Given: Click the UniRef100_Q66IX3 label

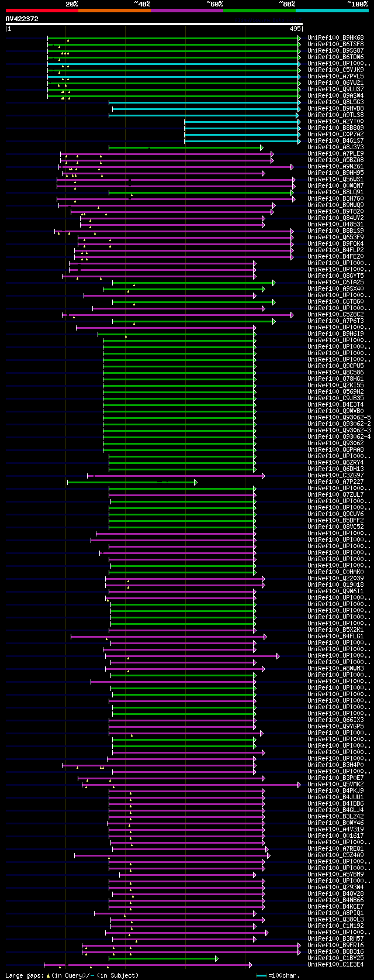Looking at the screenshot, I should click(335, 720).
